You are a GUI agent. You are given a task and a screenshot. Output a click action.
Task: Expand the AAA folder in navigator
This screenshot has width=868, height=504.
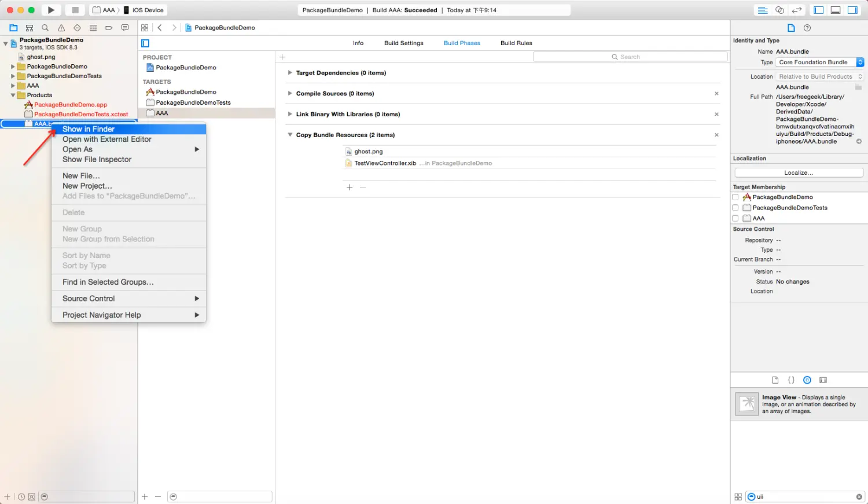pyautogui.click(x=13, y=86)
